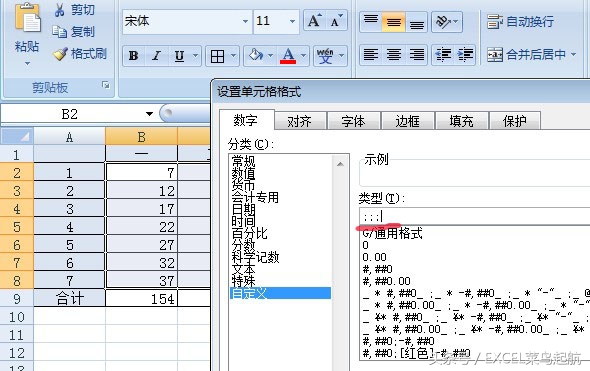Select format 0.00 in type list

374,257
